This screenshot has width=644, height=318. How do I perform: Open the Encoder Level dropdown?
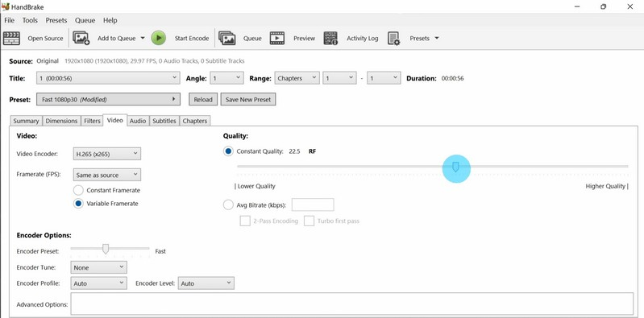coord(206,283)
